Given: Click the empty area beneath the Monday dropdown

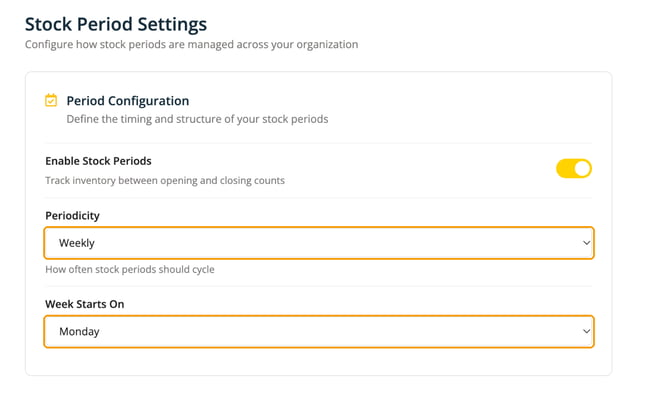Looking at the screenshot, I should tap(319, 362).
